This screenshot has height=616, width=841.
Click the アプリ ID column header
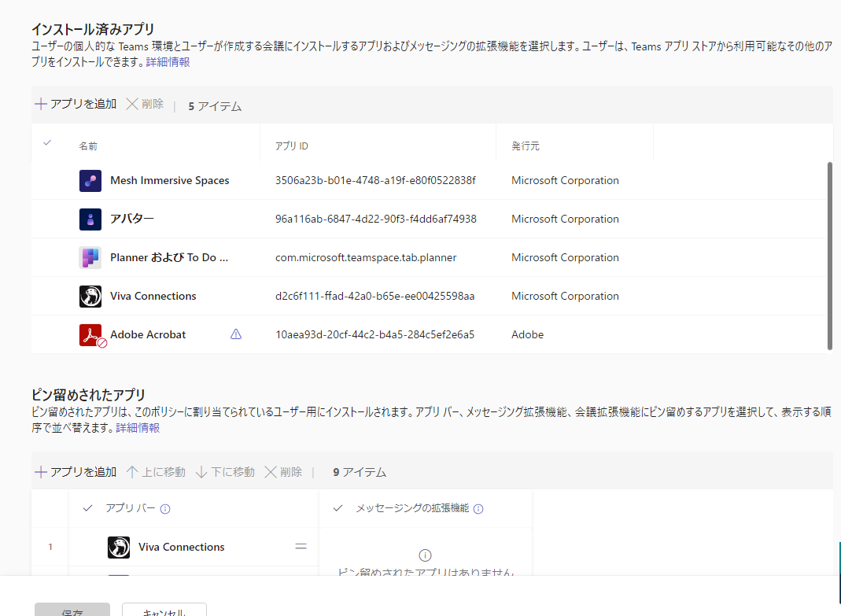(x=292, y=146)
